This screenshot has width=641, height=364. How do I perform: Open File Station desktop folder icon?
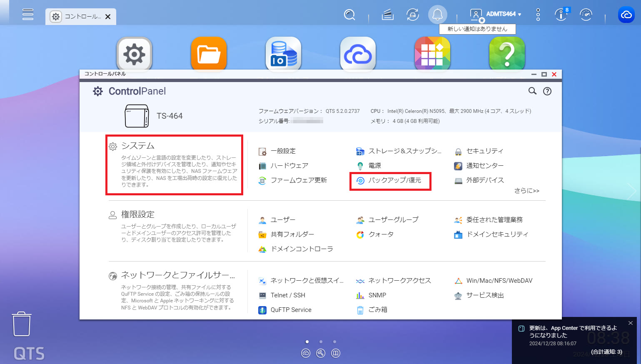[x=209, y=54]
